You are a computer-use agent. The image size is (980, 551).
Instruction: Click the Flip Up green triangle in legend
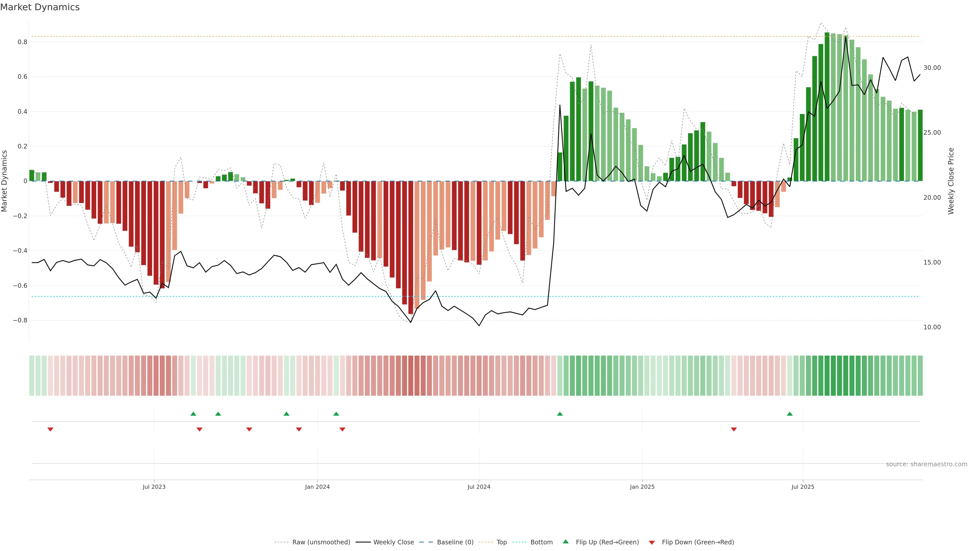(x=566, y=542)
